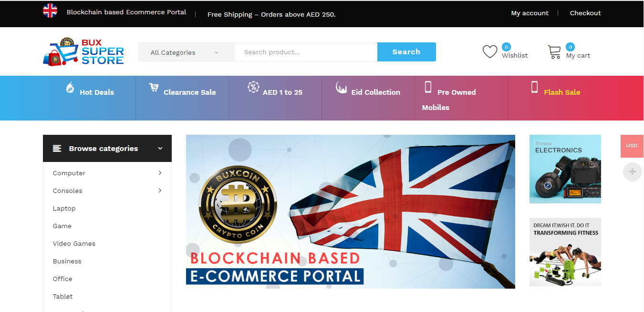The width and height of the screenshot is (644, 312).
Task: Click the percent badge icon for AED 1 to 25
Action: [253, 87]
